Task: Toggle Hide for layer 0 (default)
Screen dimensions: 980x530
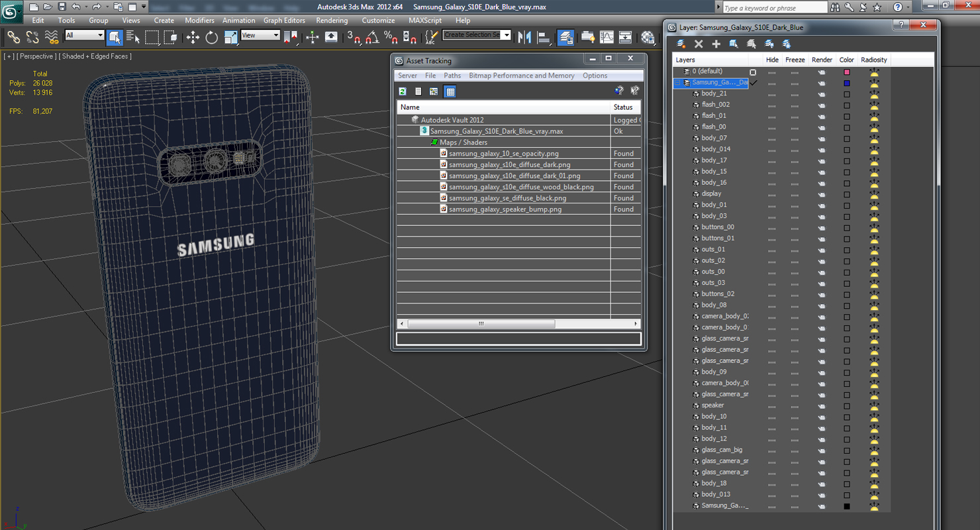Action: click(x=771, y=72)
